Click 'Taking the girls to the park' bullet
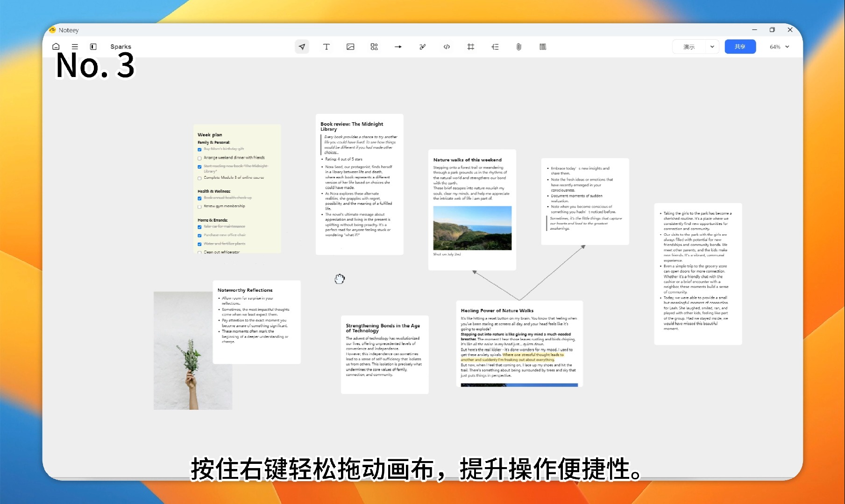 coord(697,221)
